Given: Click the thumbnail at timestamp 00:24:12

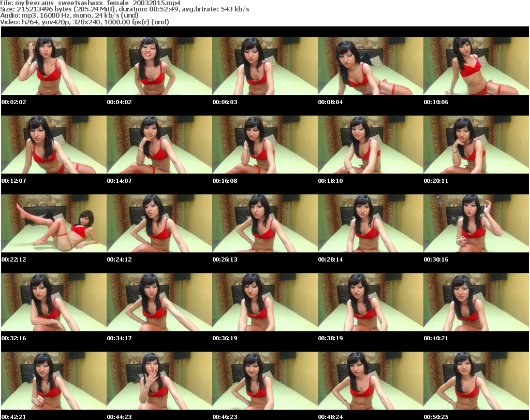Looking at the screenshot, I should [159, 223].
